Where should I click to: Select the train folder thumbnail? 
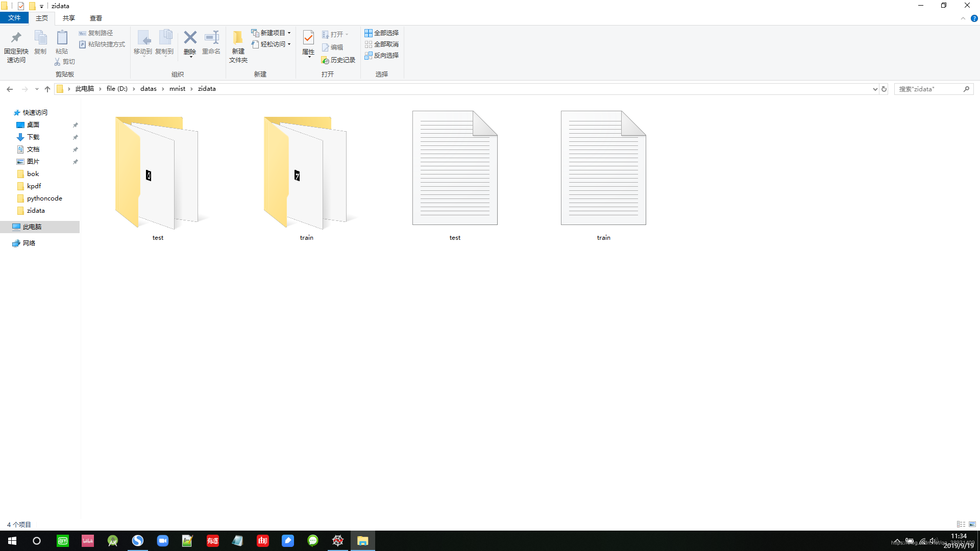coord(306,173)
